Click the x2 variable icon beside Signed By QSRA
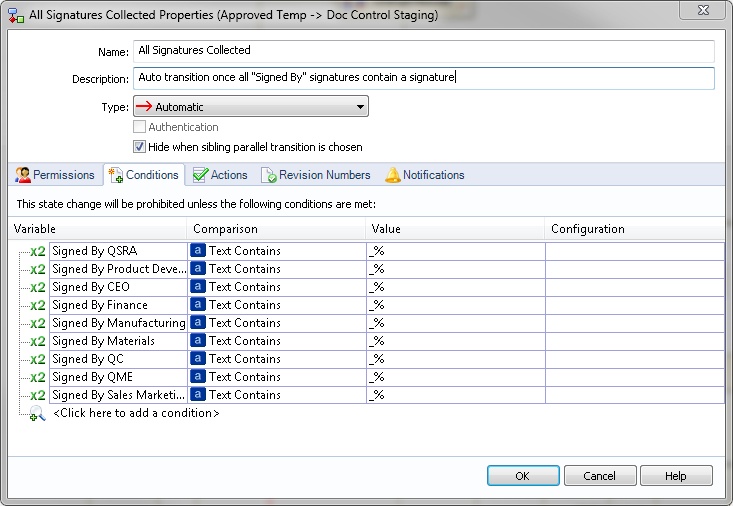733x506 pixels. [38, 251]
